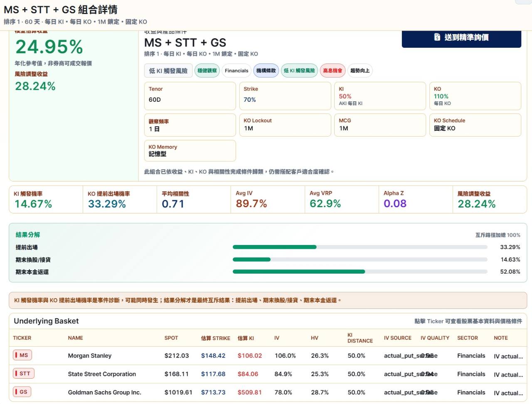The width and height of the screenshot is (532, 404).
Task: Click the KI DISTANCE column header
Action: point(360,338)
